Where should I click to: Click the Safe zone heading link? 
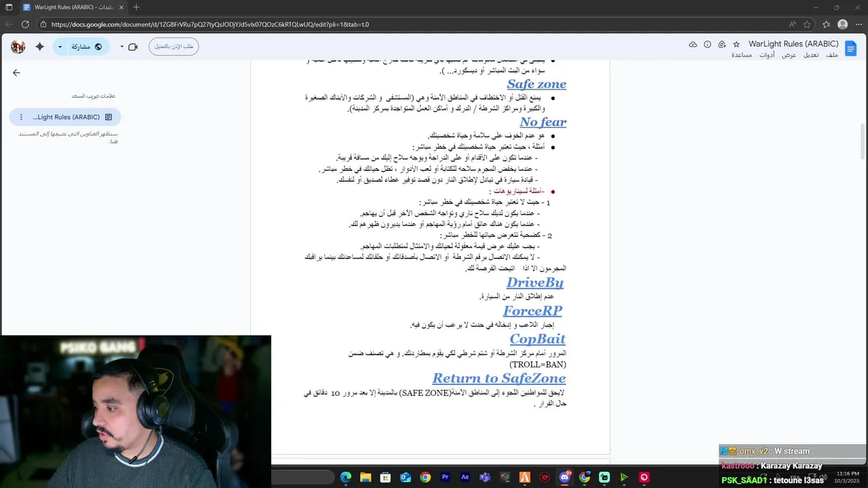tap(536, 84)
